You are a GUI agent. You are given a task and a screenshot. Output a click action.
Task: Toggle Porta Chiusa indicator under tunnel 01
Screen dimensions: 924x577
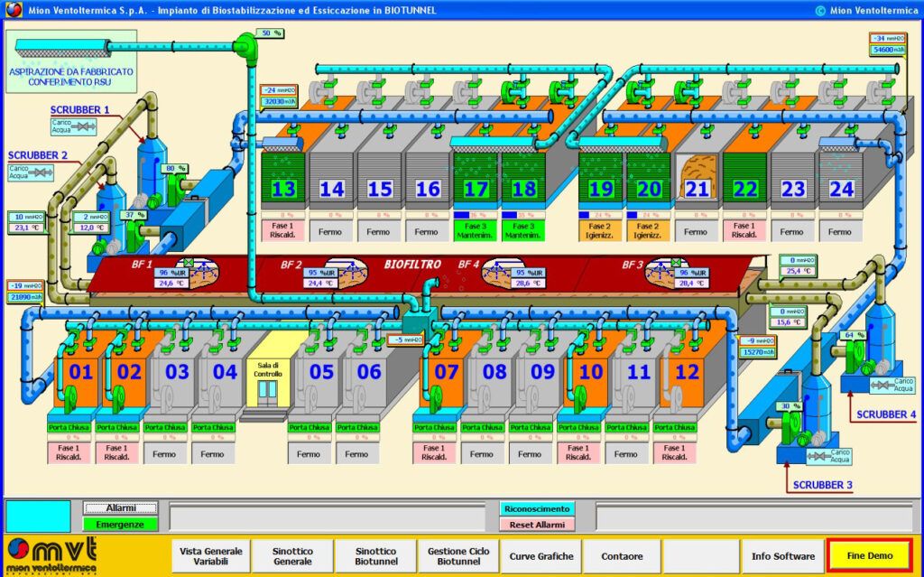(69, 427)
